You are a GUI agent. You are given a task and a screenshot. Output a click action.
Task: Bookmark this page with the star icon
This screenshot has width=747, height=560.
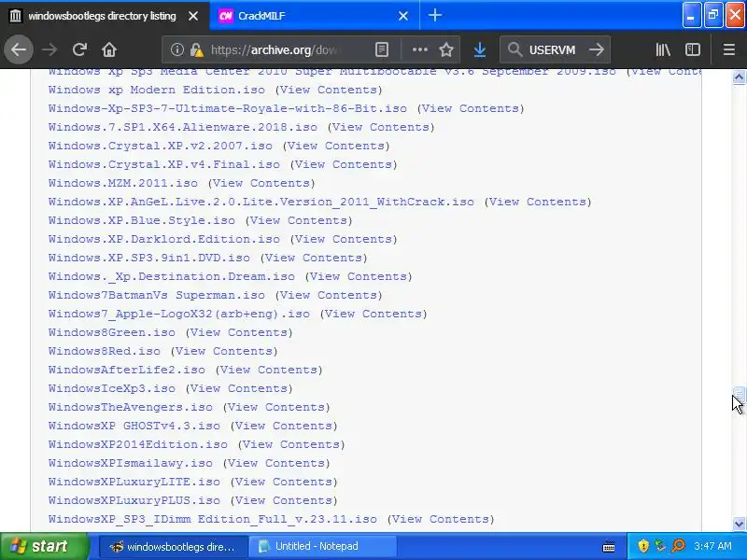click(x=446, y=49)
